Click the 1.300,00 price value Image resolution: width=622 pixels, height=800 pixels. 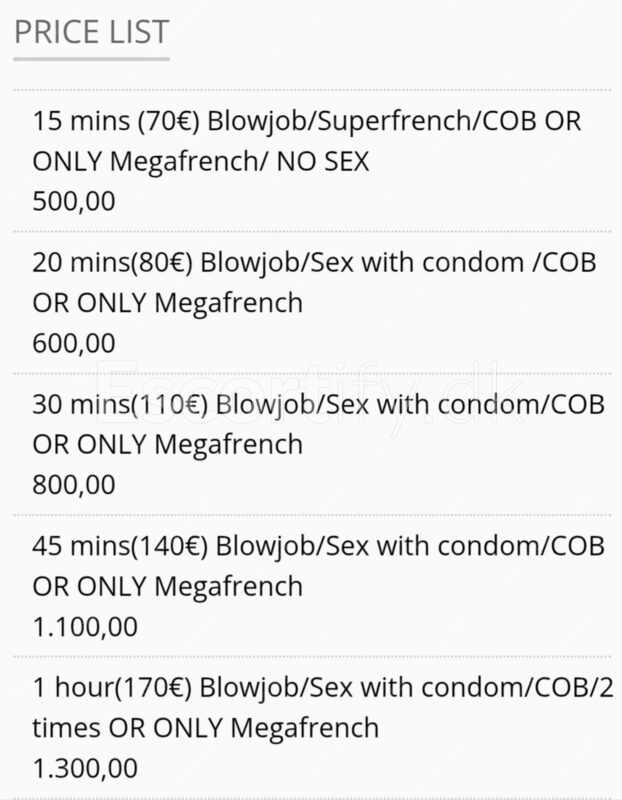point(85,768)
